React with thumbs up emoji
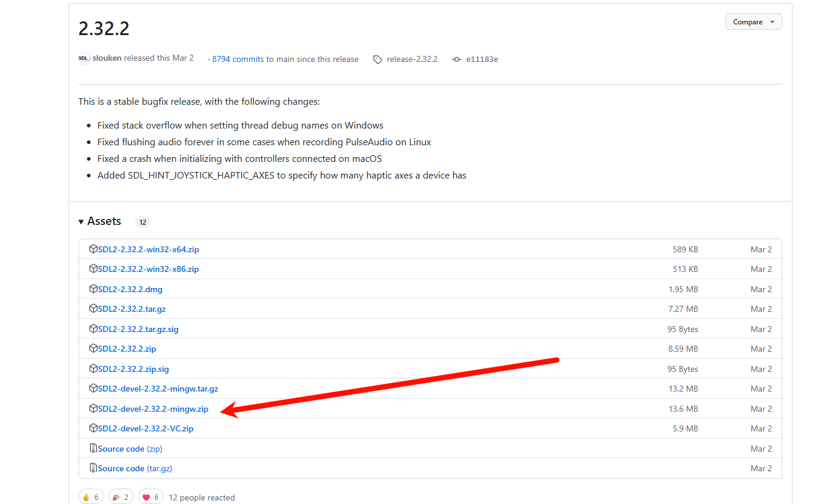 click(91, 497)
